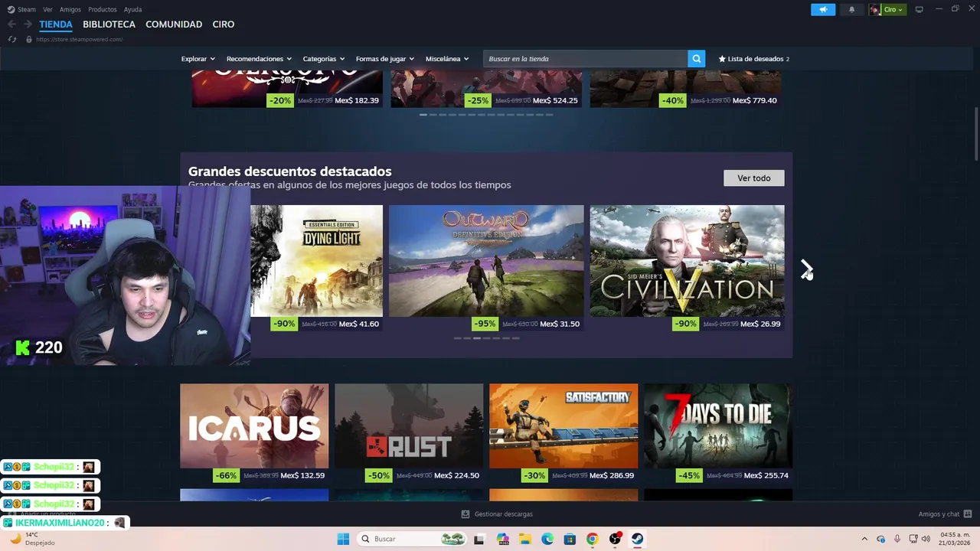
Task: Open the Ayuda menu
Action: [132, 9]
